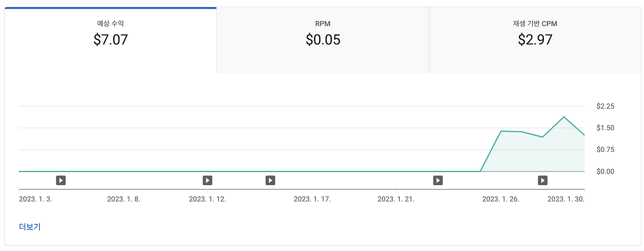
Task: Click the video marker above the 2023. 1. 12. label
Action: (x=207, y=180)
